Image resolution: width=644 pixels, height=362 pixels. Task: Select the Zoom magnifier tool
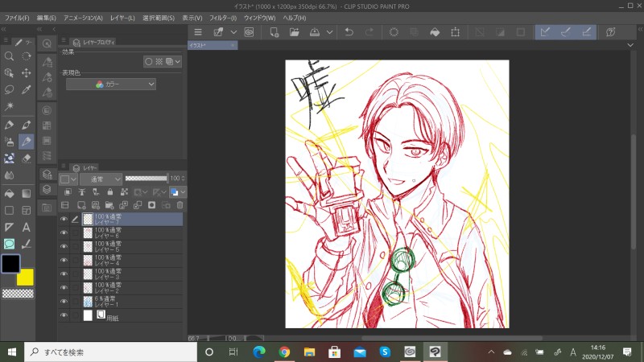9,56
